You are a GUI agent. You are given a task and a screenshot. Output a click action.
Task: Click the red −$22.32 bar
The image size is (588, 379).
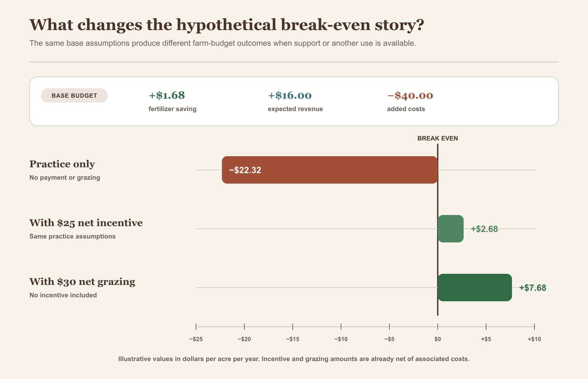[330, 170]
